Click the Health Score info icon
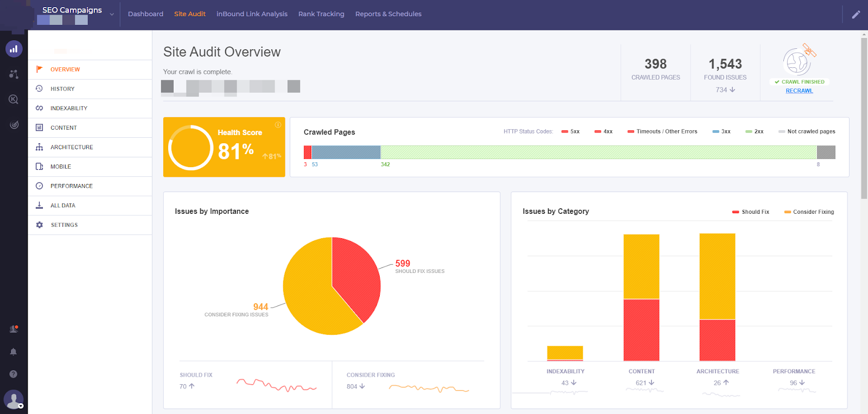 [x=278, y=125]
